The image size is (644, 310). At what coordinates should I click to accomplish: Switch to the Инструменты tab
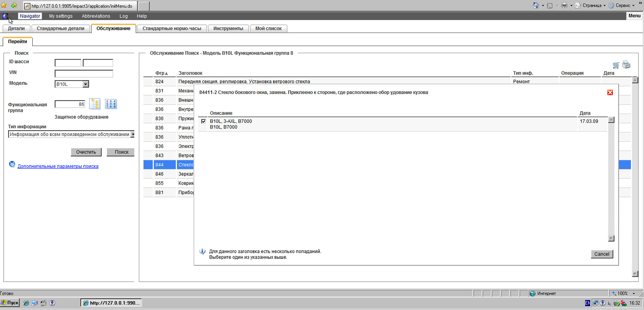228,28
